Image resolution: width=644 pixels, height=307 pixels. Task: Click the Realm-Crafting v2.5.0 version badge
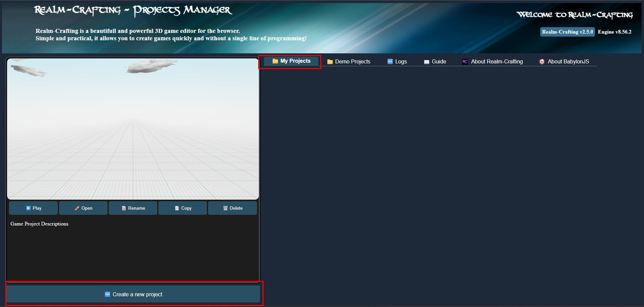(x=567, y=32)
